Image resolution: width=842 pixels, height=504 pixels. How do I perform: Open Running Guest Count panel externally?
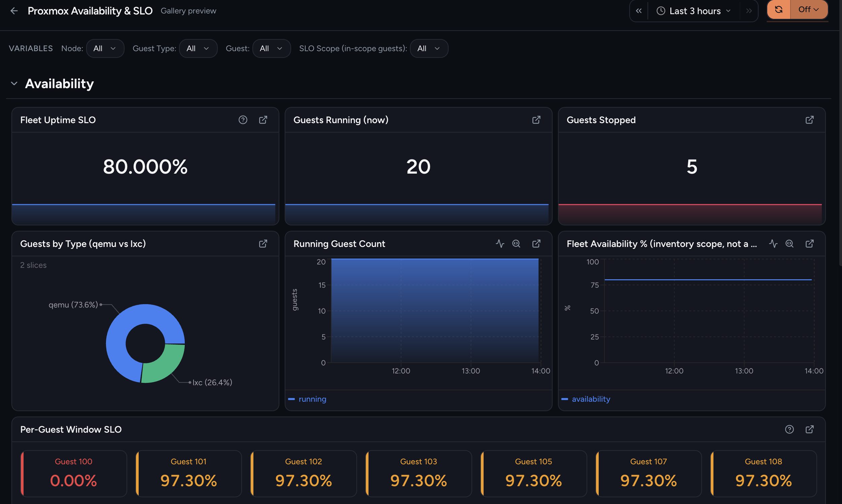pos(536,244)
